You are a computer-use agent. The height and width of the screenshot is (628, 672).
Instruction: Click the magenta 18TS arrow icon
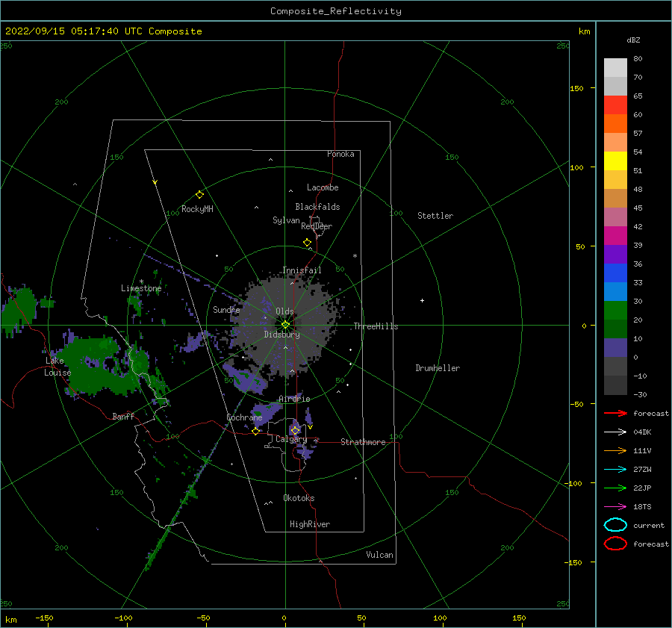(x=615, y=506)
